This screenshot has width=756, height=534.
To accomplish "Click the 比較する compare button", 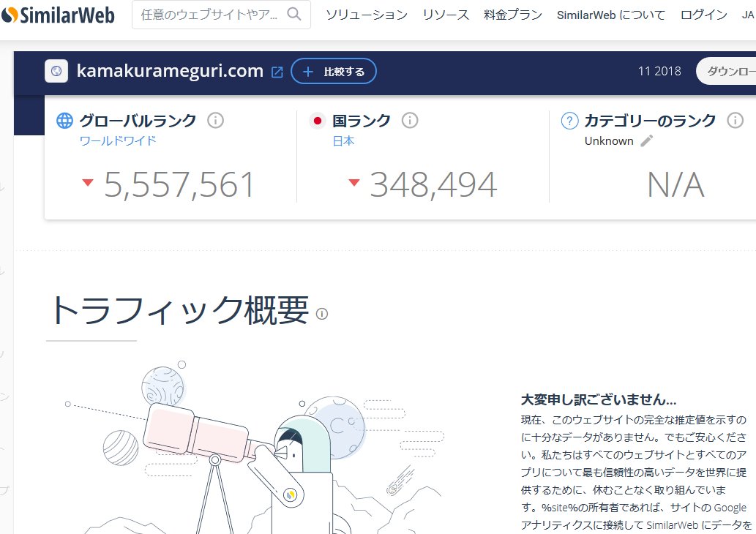I will 334,72.
